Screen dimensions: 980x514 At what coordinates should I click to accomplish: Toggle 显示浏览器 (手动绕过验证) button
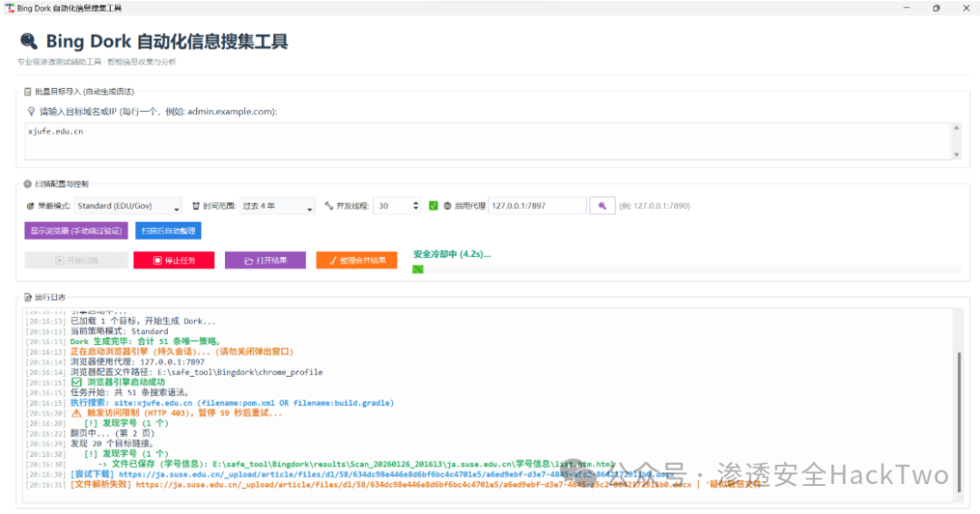76,231
